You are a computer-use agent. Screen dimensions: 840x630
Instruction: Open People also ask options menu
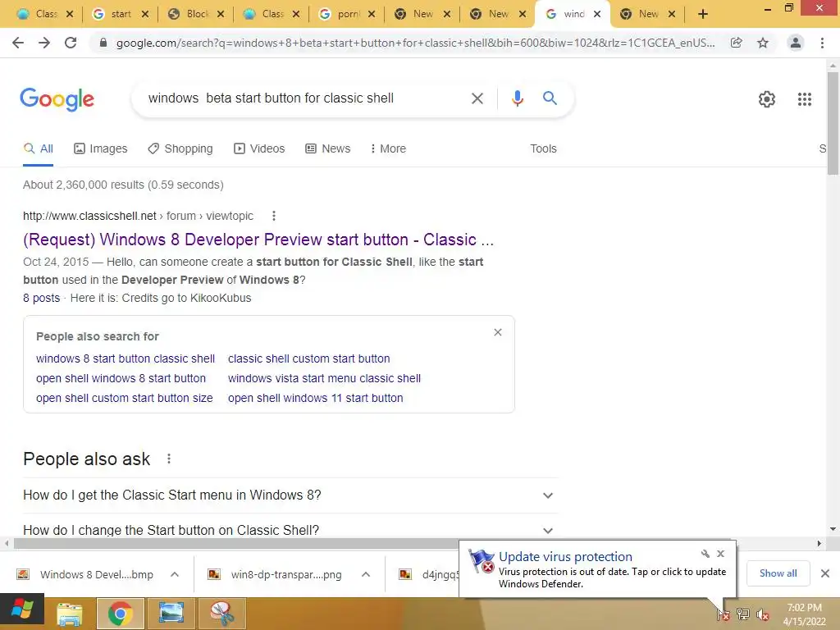point(169,459)
